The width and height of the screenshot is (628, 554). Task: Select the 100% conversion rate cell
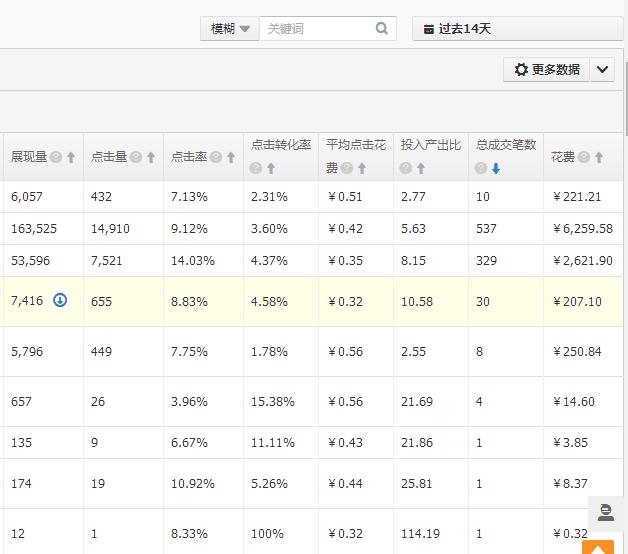click(281, 532)
